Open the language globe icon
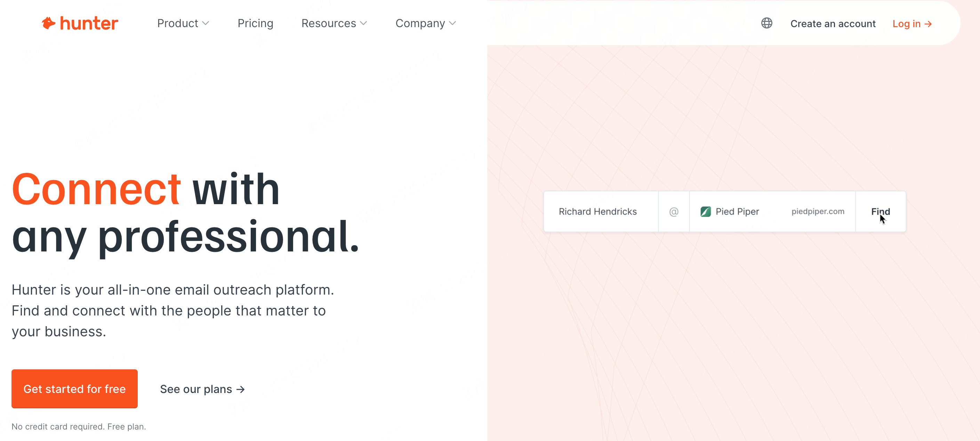The height and width of the screenshot is (441, 980). tap(766, 23)
